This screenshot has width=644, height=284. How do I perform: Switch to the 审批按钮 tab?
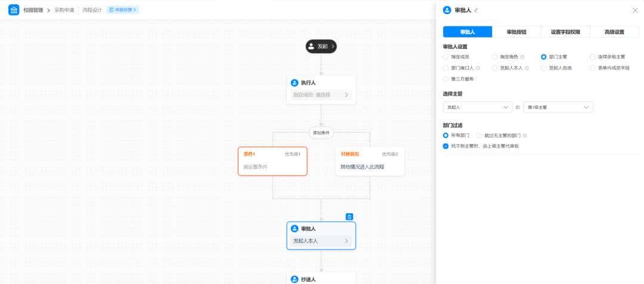point(516,32)
